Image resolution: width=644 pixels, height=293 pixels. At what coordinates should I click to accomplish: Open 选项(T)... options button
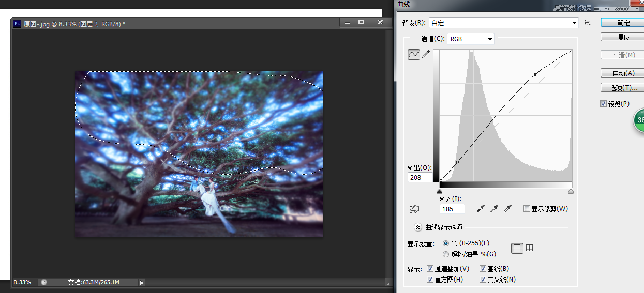click(x=623, y=88)
